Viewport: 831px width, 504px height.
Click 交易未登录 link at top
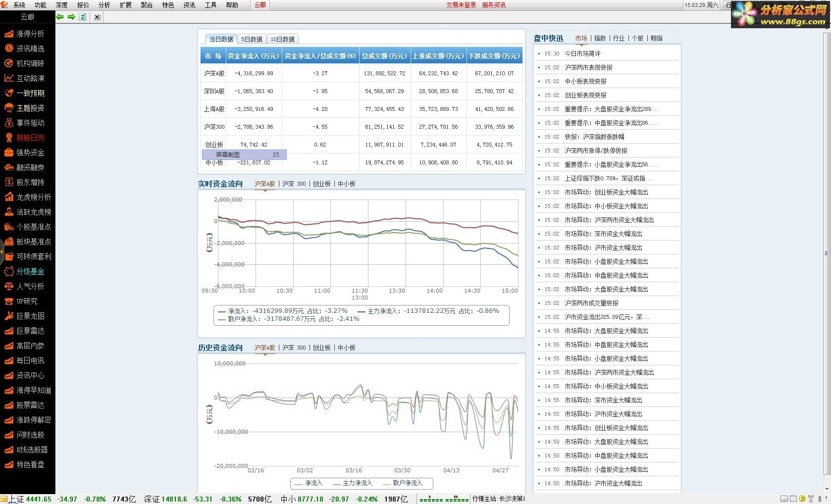point(461,5)
